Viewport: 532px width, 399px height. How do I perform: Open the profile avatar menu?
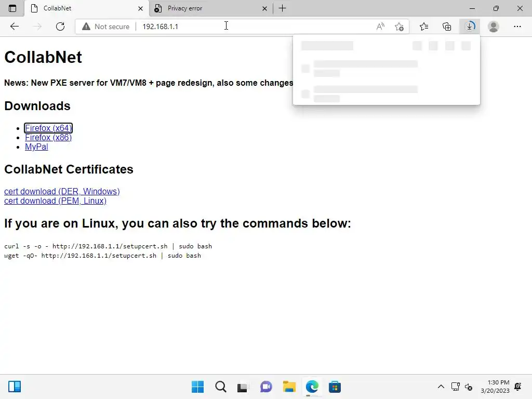tap(494, 26)
